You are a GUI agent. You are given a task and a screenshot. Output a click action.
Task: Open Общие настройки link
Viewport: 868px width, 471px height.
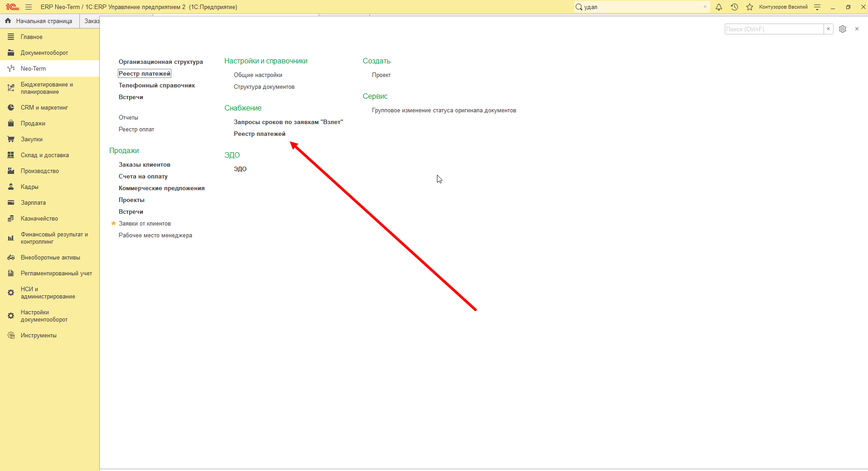click(258, 75)
